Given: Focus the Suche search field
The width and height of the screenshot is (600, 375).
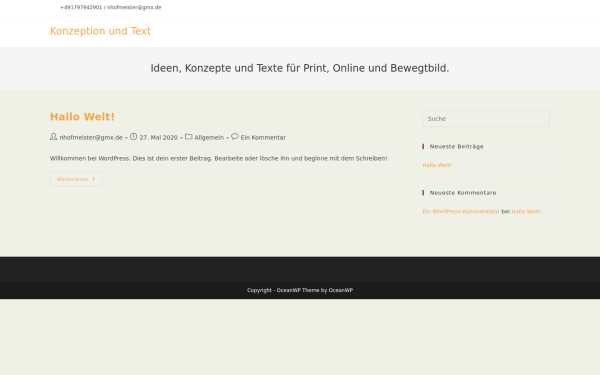Looking at the screenshot, I should [x=486, y=119].
